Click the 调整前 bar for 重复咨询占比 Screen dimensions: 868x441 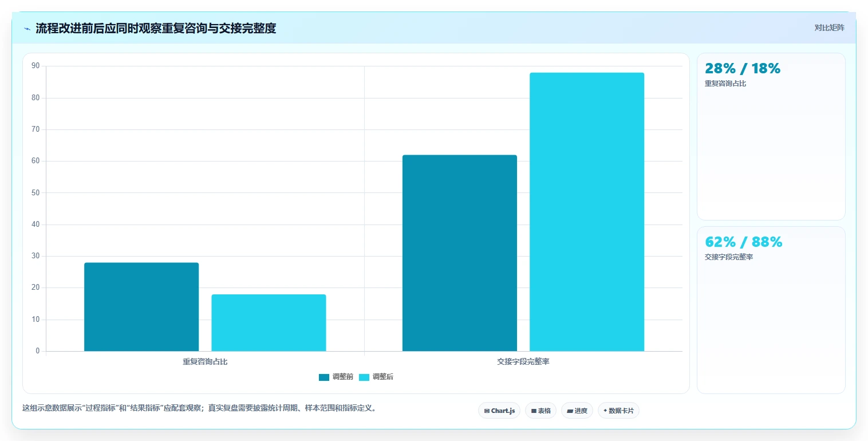coord(141,307)
